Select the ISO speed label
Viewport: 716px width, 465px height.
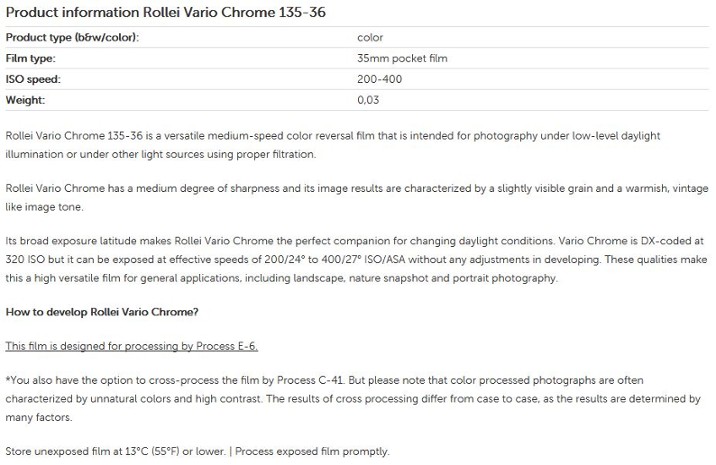[33, 79]
